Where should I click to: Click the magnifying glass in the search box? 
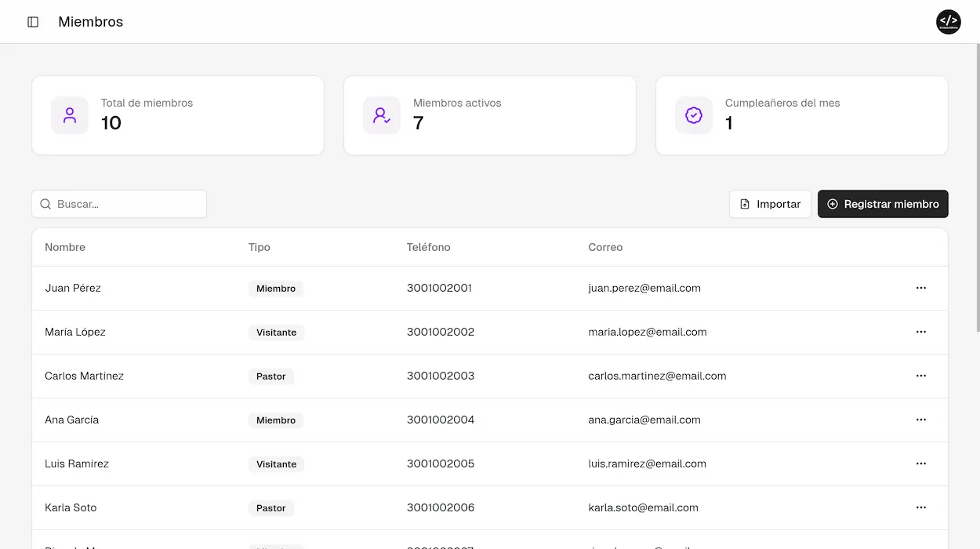pyautogui.click(x=45, y=203)
